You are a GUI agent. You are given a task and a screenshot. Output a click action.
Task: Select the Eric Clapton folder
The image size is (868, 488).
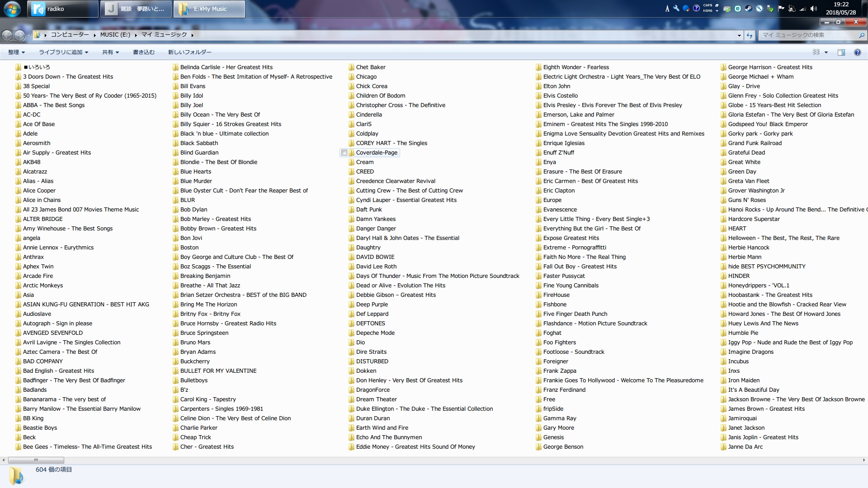(555, 191)
